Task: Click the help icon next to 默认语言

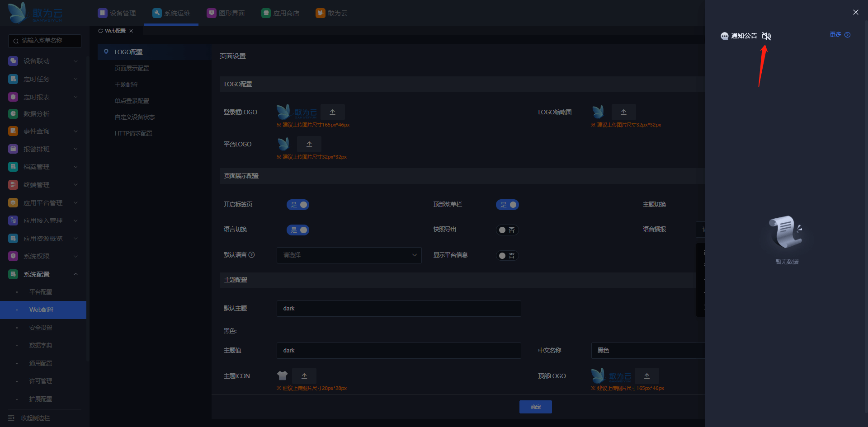Action: (x=252, y=255)
